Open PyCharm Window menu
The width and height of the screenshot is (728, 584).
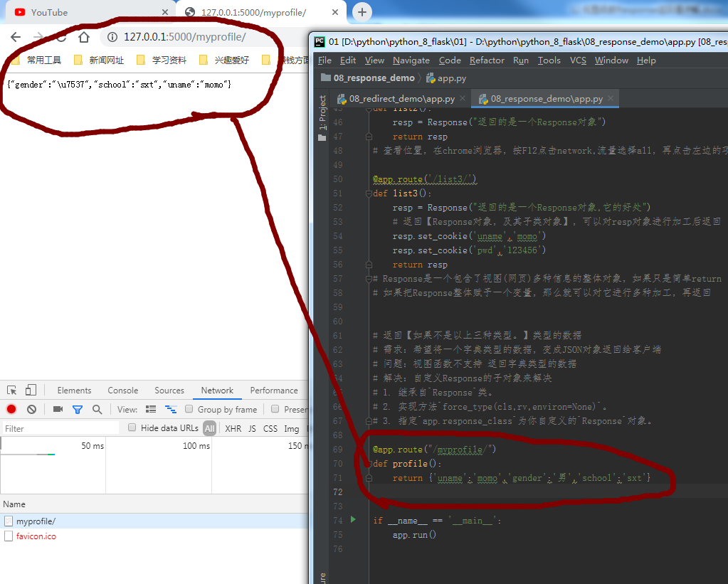(x=611, y=60)
